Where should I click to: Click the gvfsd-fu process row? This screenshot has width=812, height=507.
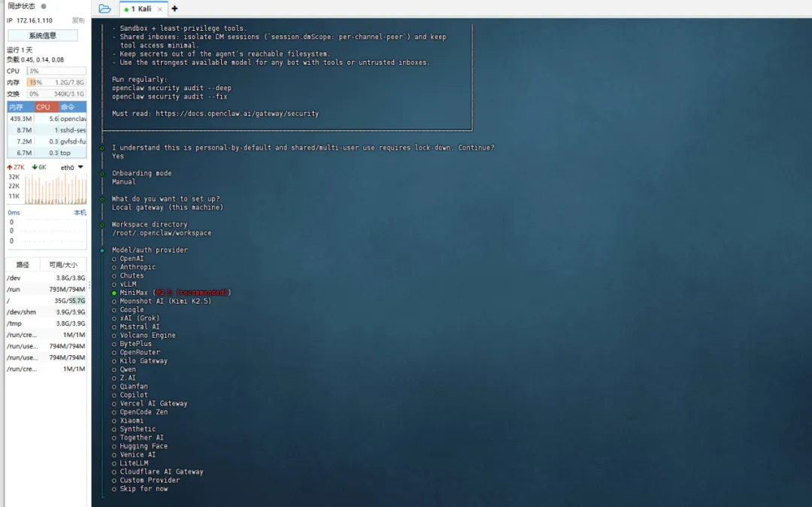[x=47, y=141]
